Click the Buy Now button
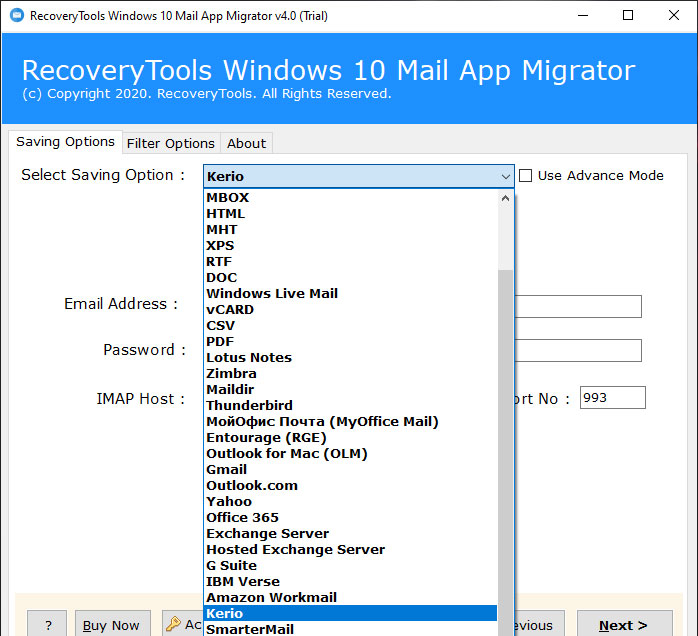698x636 pixels. [x=113, y=624]
